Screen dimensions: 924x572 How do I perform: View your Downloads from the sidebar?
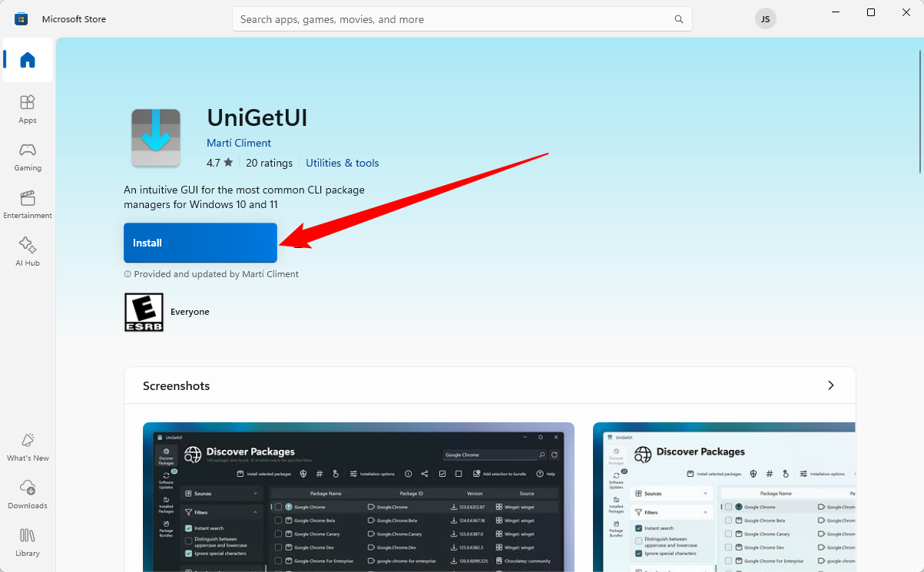[27, 494]
